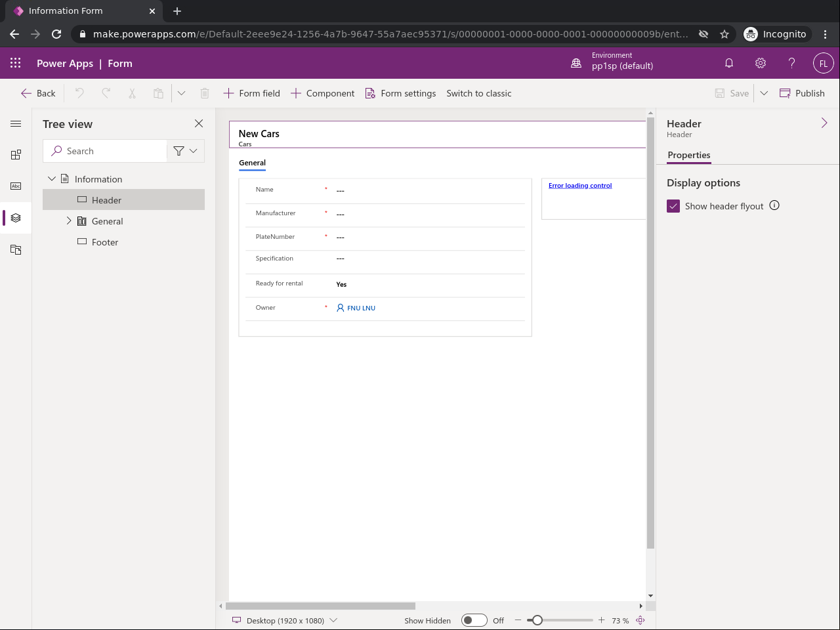
Task: Open the Table columns icon in sidebar
Action: point(16,186)
